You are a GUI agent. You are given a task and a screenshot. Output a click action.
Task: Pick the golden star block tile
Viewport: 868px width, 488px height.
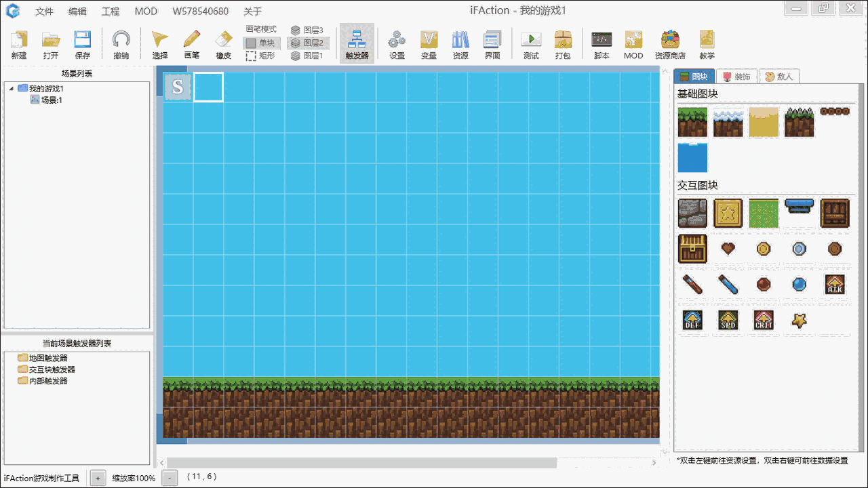(728, 213)
